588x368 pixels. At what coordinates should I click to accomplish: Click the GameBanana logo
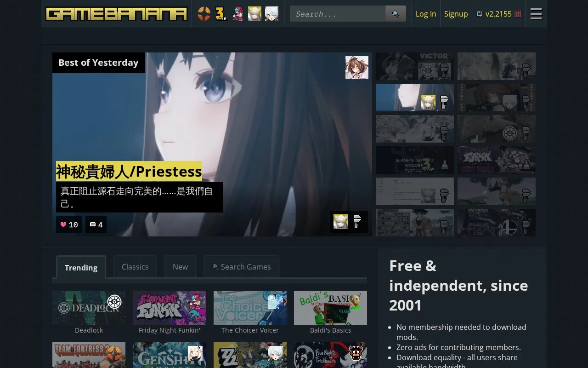point(116,14)
